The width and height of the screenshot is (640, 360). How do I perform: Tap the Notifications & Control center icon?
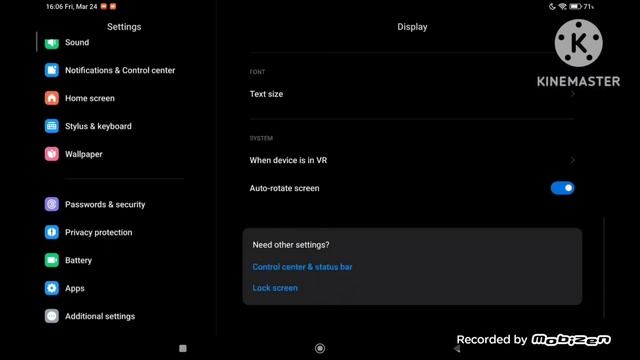tap(52, 70)
